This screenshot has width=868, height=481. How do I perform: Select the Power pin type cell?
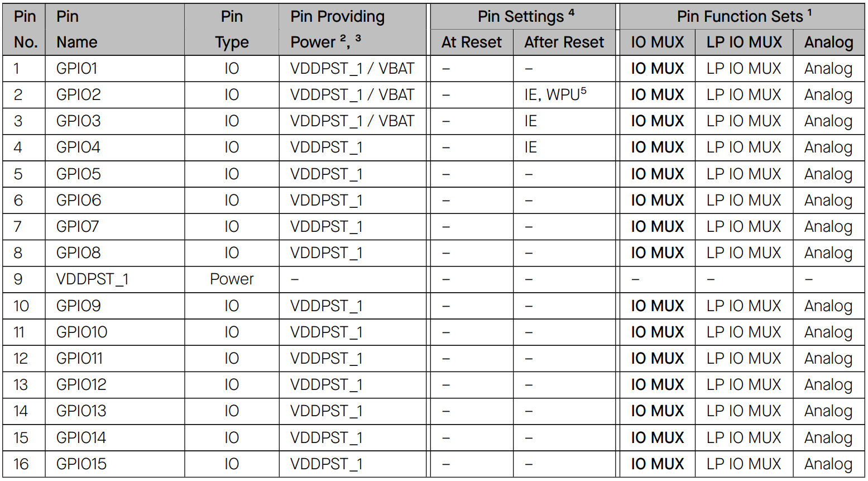click(x=232, y=279)
